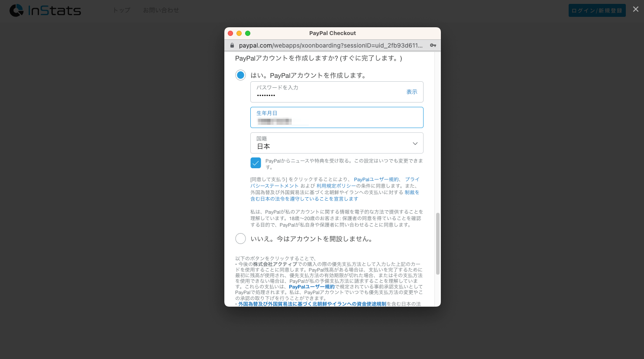
Task: Open the PayPalユーザー規約 link in consent text
Action: tap(376, 179)
